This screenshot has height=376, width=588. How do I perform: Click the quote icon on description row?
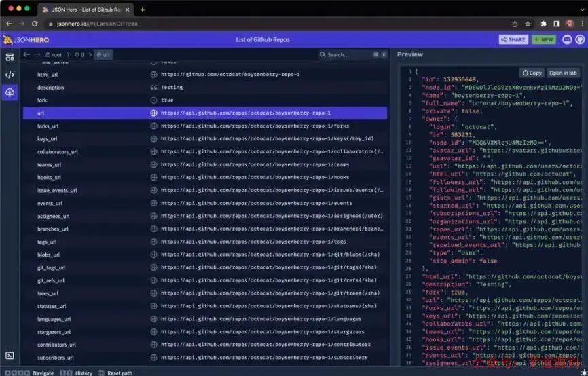point(153,88)
